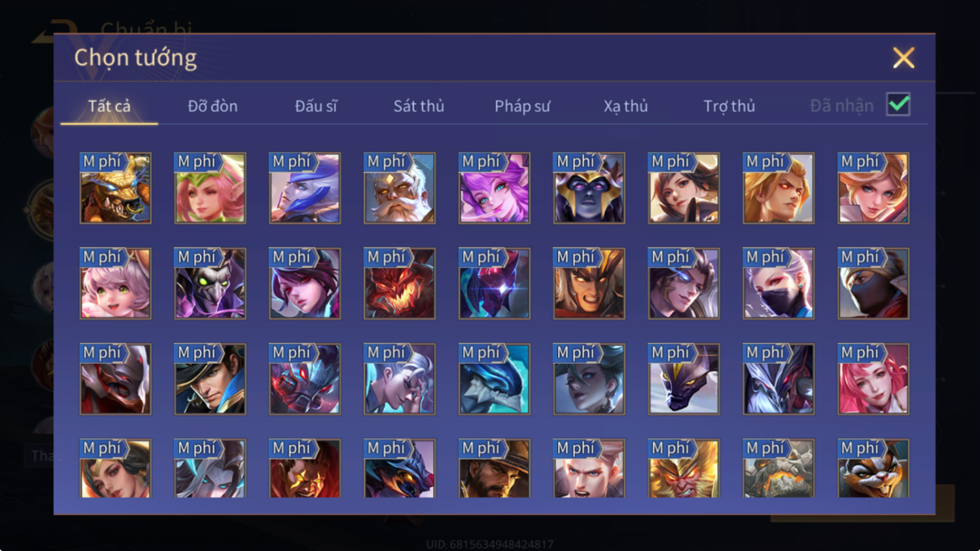Open the Sát thủ tab
980x551 pixels.
(x=419, y=106)
